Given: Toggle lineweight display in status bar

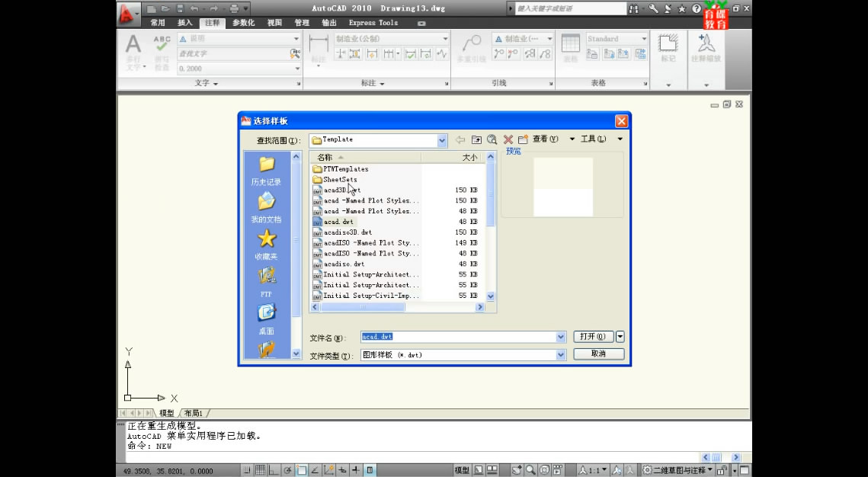Looking at the screenshot, I should 356,470.
